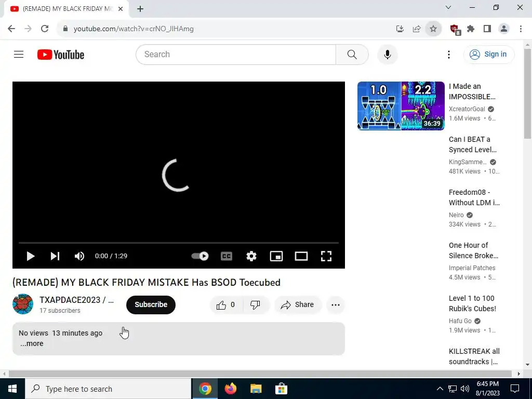The image size is (532, 399).
Task: Click the Imperial Patches channel name
Action: [472, 268]
